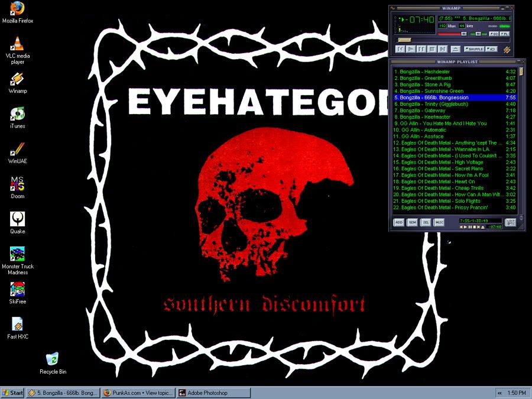Open the playlist SEL menu button

426,222
